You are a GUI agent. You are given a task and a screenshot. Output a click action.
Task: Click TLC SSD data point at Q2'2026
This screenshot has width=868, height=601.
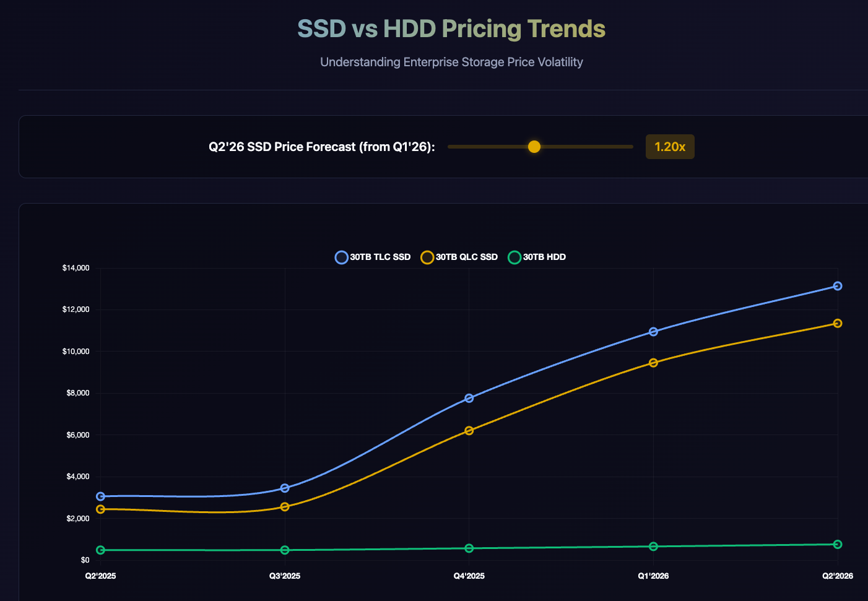coord(838,286)
